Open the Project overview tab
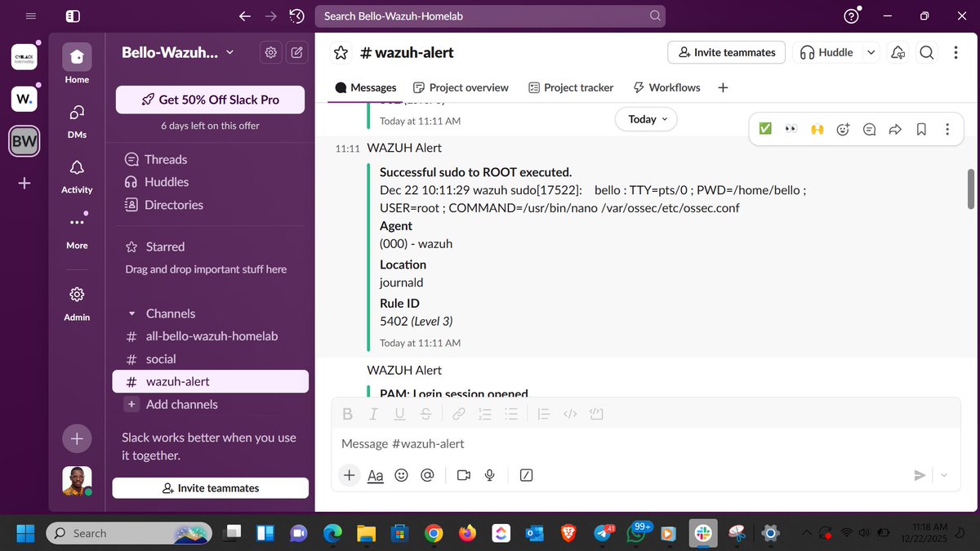The image size is (980, 551). (x=461, y=87)
